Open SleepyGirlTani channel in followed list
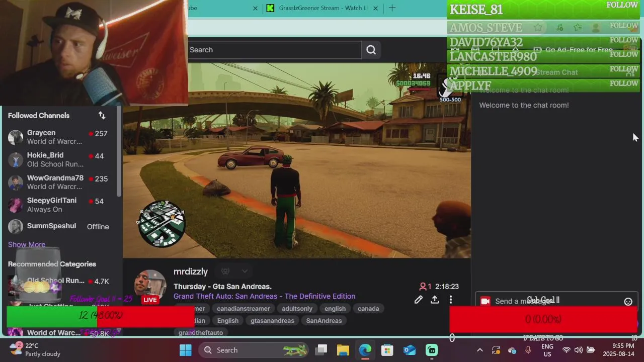This screenshot has height=362, width=644. tap(60, 205)
